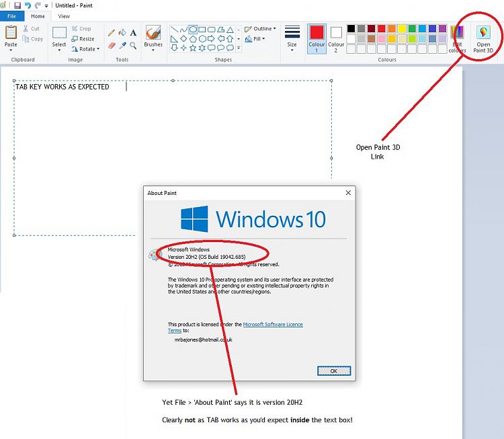The height and width of the screenshot is (439, 504).
Task: Click the Version 20H2 build text
Action: [206, 257]
